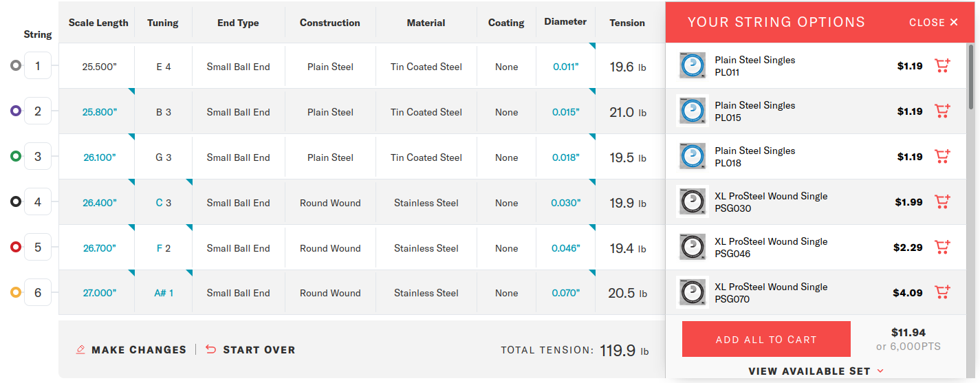This screenshot has height=383, width=980.
Task: Select the green circle for string 3
Action: 16,157
